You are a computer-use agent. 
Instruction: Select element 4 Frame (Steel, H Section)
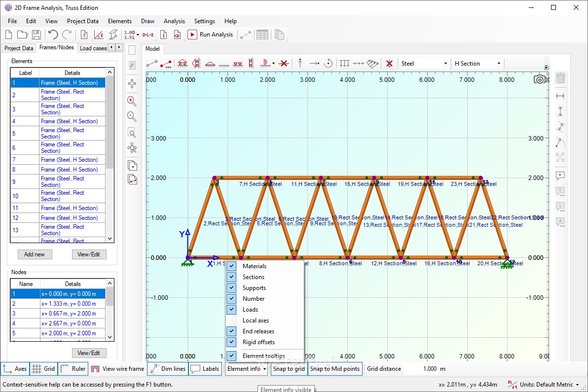[x=58, y=121]
